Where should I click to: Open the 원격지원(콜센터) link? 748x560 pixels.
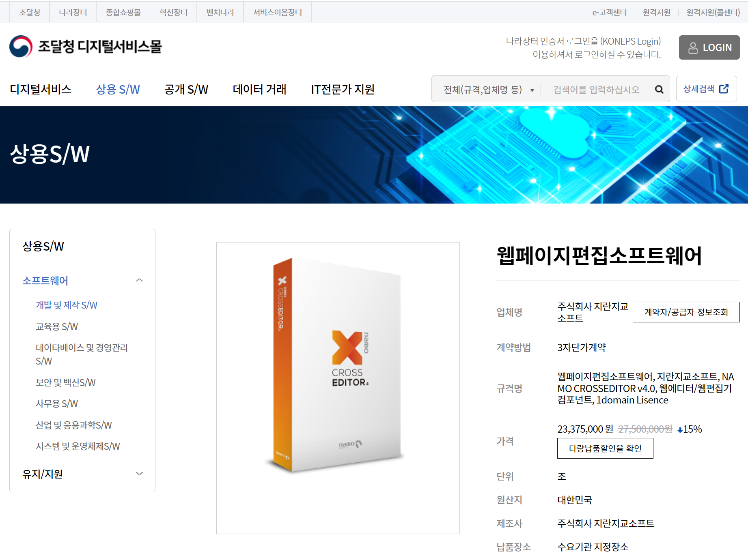pos(713,12)
